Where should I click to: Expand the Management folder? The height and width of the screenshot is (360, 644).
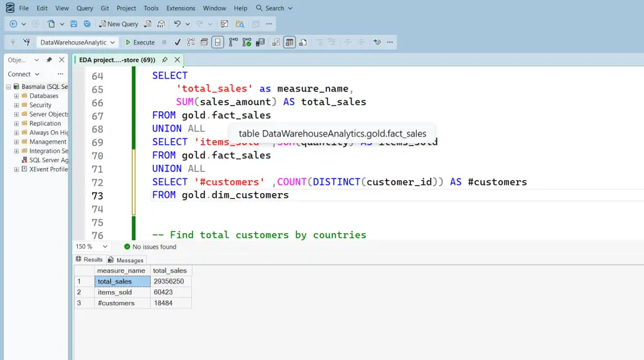(x=17, y=142)
